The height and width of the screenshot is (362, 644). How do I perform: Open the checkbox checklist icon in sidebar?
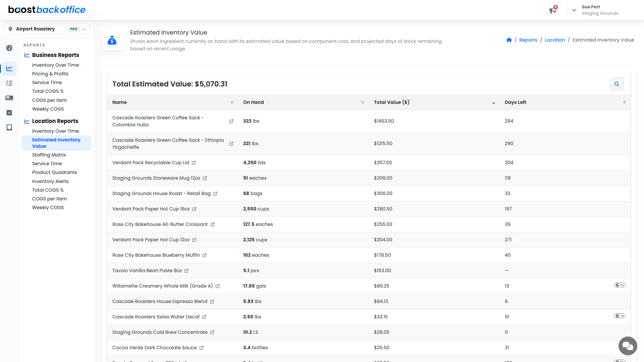pos(9,113)
